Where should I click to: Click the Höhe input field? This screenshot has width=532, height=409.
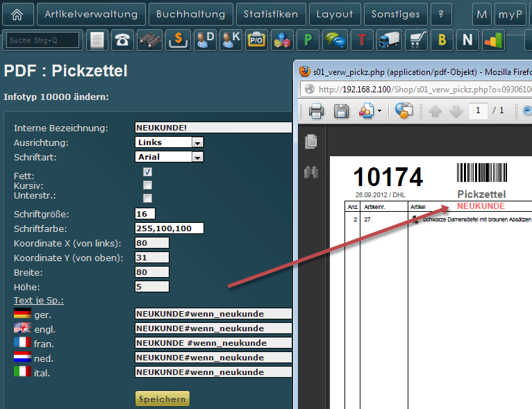pos(152,287)
